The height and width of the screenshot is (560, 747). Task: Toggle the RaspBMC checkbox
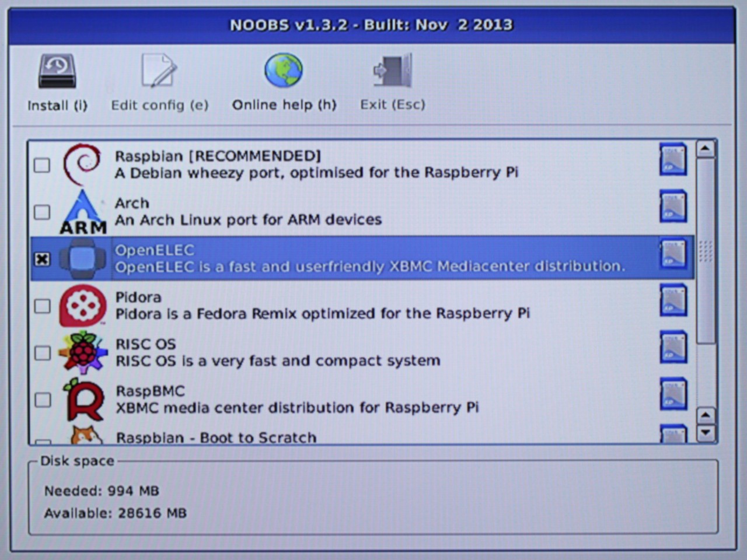[42, 400]
